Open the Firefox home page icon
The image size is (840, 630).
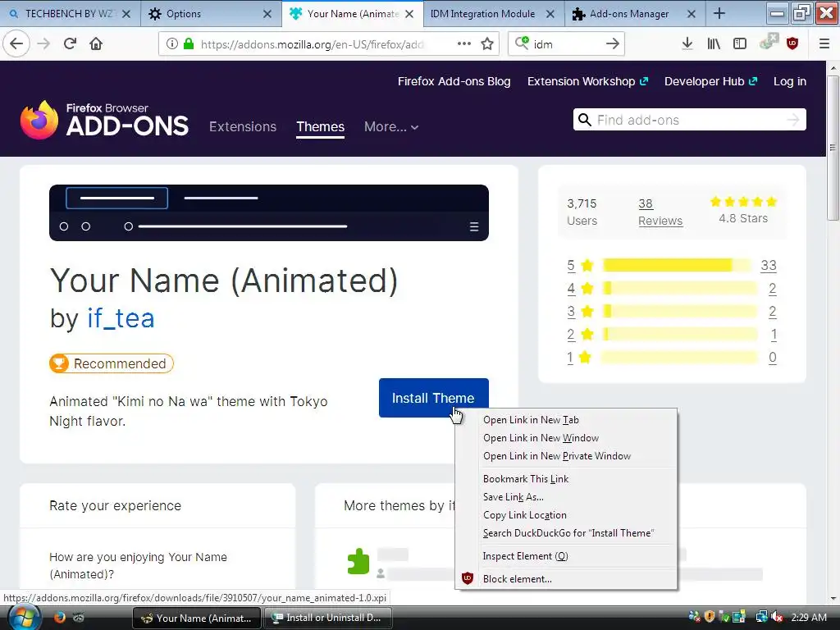[x=96, y=43]
